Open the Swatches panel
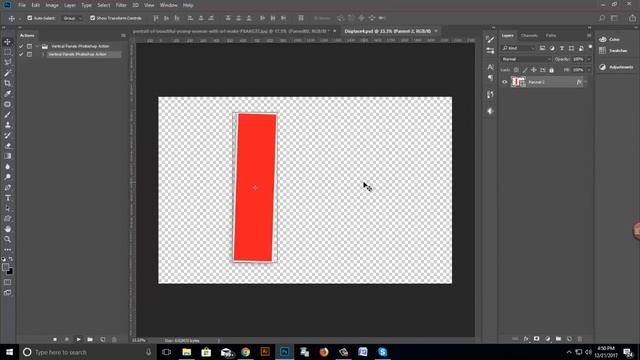 (x=613, y=51)
